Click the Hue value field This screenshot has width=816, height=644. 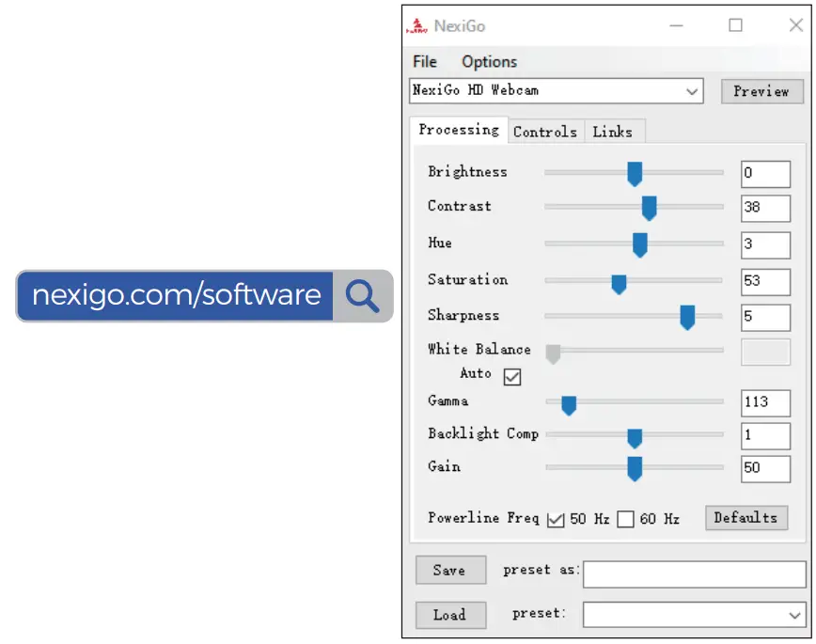tap(765, 245)
